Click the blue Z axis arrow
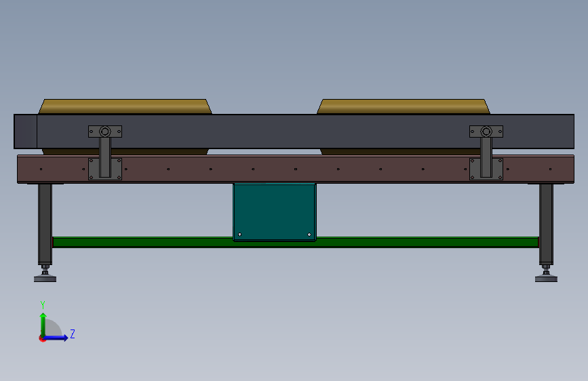Screen dimensions: 588x381 [56, 338]
